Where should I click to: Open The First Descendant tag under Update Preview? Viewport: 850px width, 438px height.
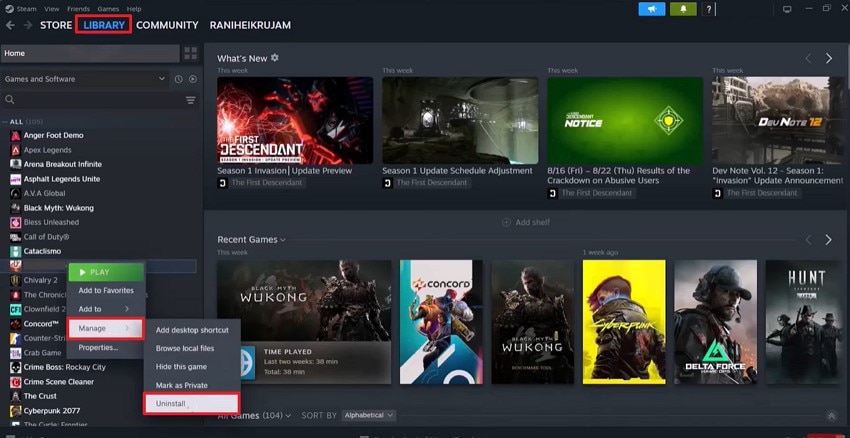261,183
